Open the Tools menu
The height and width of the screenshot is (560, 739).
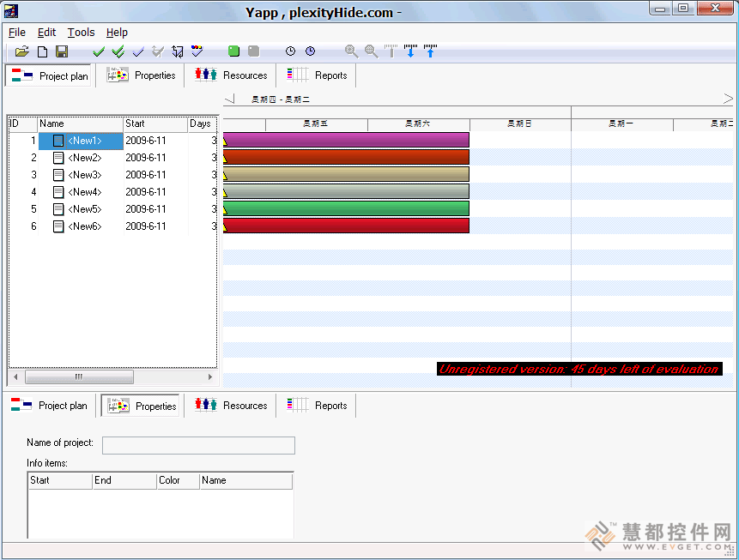click(x=81, y=33)
